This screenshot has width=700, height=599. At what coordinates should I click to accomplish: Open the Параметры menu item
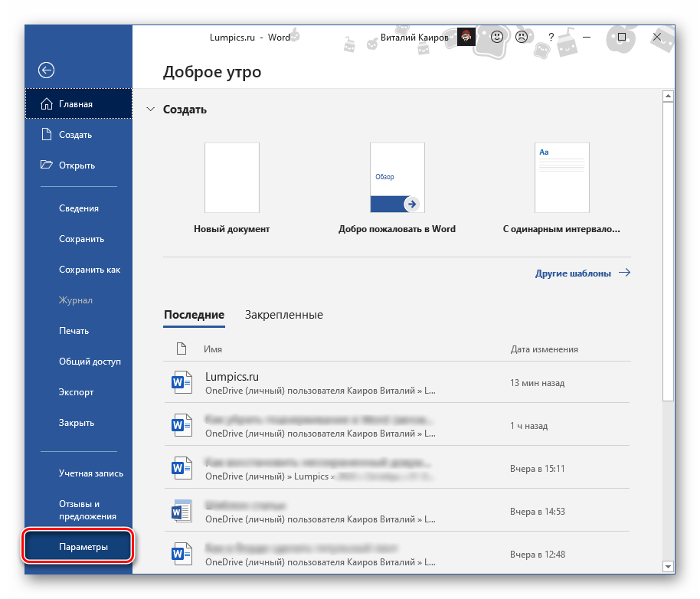click(79, 547)
